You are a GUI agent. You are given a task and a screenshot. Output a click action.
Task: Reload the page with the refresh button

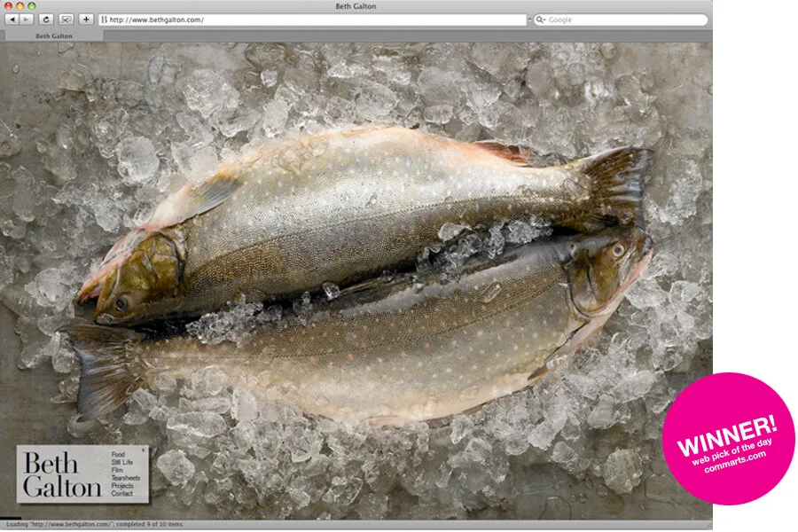tap(46, 20)
